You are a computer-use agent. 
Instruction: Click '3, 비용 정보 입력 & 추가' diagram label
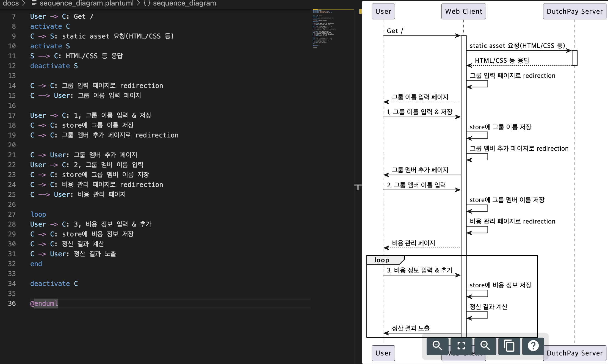(x=419, y=270)
